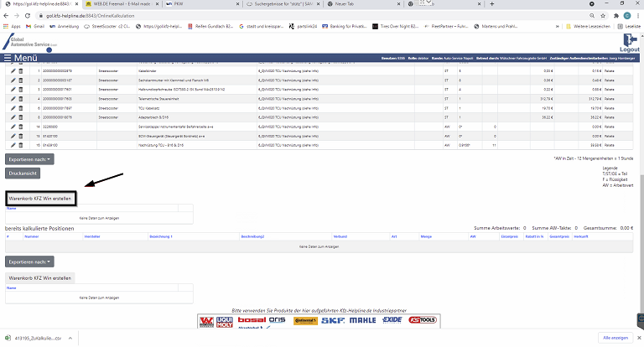Delete the Nachrüstung TCU - B16 & D16 row
This screenshot has width=644, height=347.
[20, 145]
